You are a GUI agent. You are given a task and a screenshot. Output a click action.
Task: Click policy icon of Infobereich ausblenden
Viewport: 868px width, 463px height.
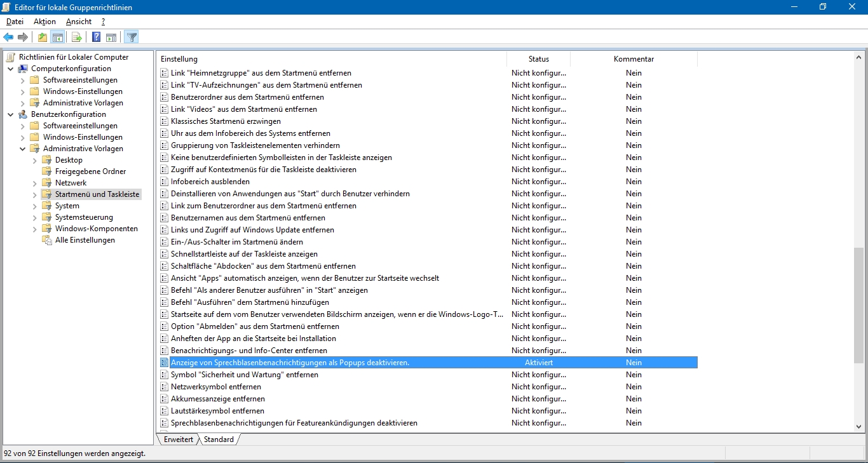point(165,182)
